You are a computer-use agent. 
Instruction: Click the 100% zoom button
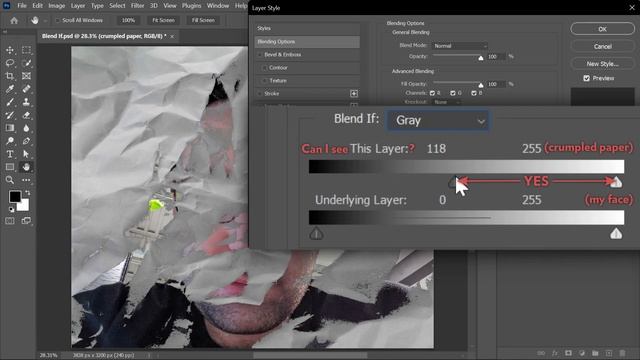click(x=128, y=20)
